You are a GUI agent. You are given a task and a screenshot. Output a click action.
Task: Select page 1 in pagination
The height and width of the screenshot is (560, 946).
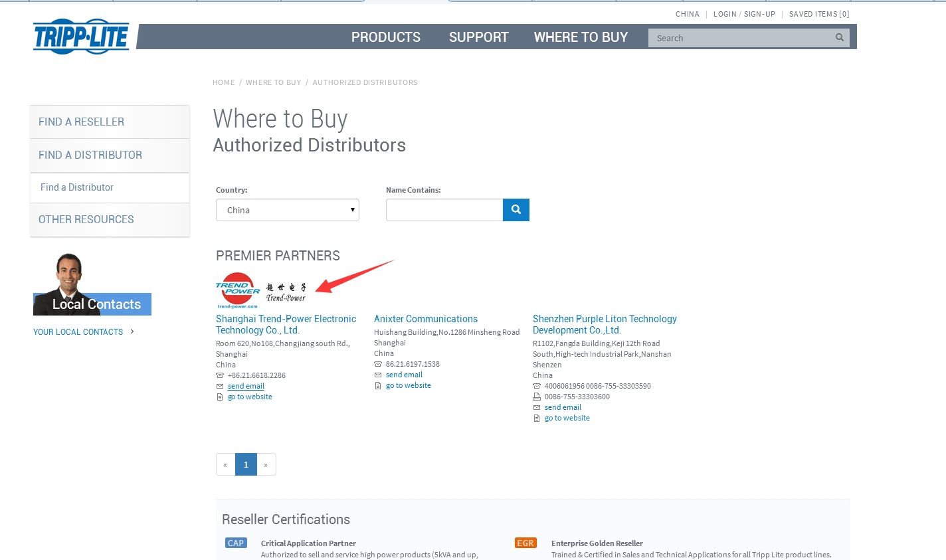point(246,464)
